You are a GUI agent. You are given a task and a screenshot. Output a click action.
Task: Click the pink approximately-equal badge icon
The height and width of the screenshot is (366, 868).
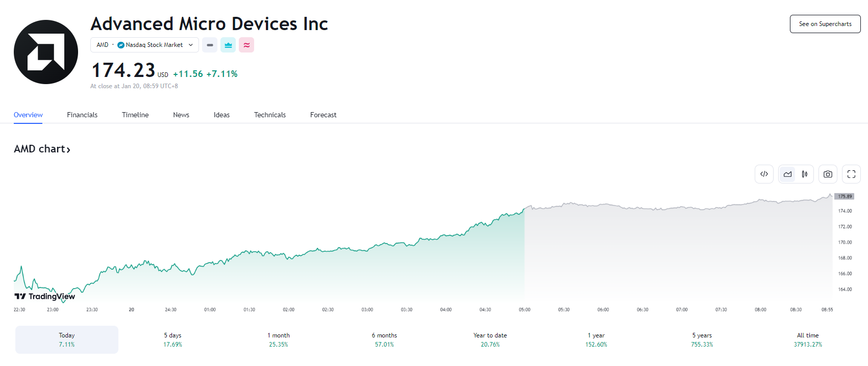click(x=246, y=45)
